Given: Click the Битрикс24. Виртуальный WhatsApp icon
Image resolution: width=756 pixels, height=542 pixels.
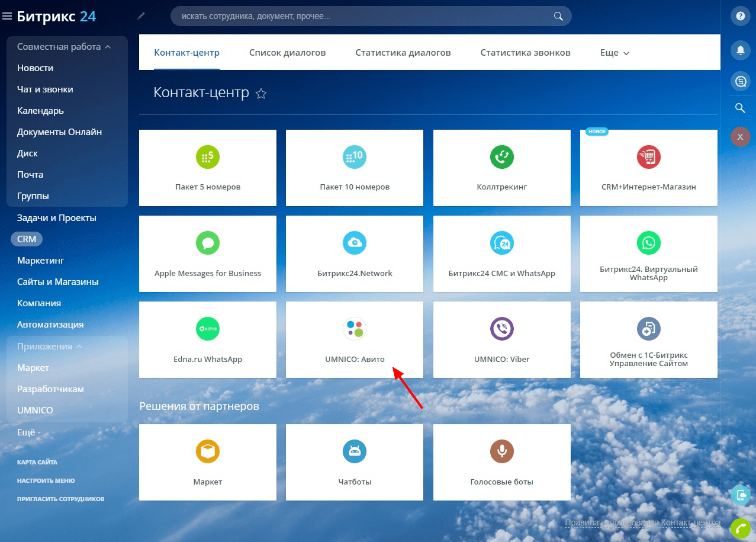Looking at the screenshot, I should (x=648, y=243).
